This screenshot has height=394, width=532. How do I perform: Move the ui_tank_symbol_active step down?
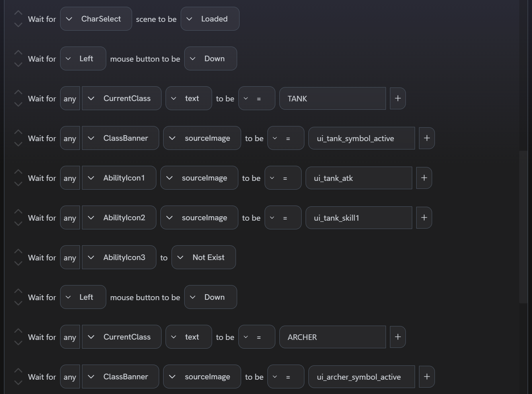(18, 144)
